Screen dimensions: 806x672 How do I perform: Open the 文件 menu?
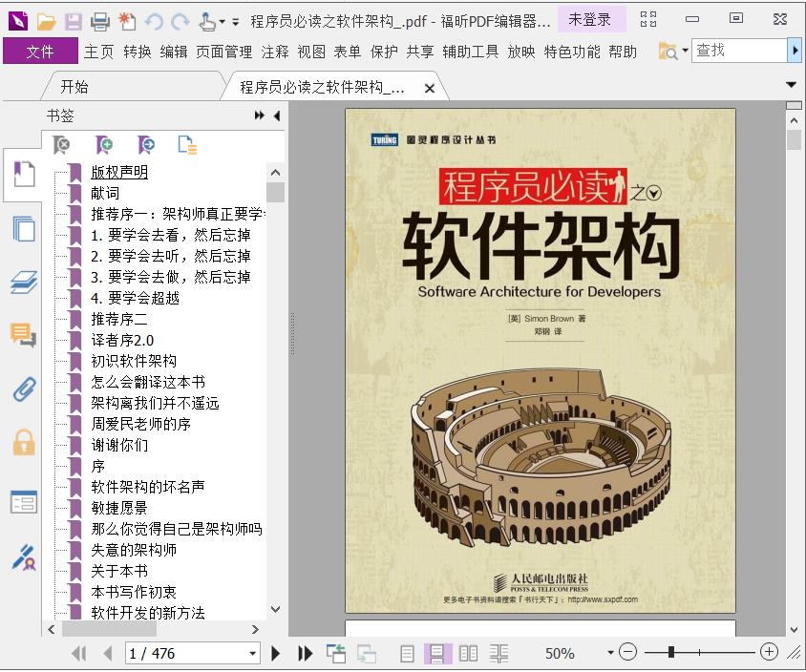tap(40, 52)
